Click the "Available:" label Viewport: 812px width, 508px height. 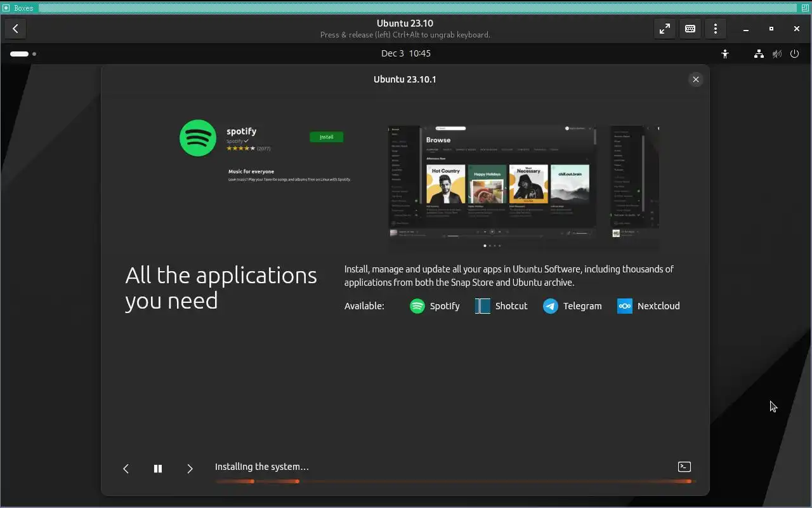click(364, 306)
